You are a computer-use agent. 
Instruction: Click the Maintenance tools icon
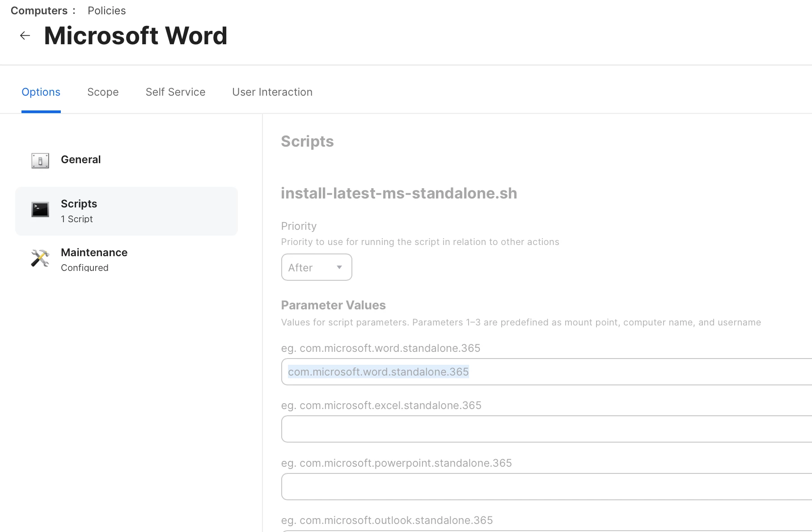40,258
